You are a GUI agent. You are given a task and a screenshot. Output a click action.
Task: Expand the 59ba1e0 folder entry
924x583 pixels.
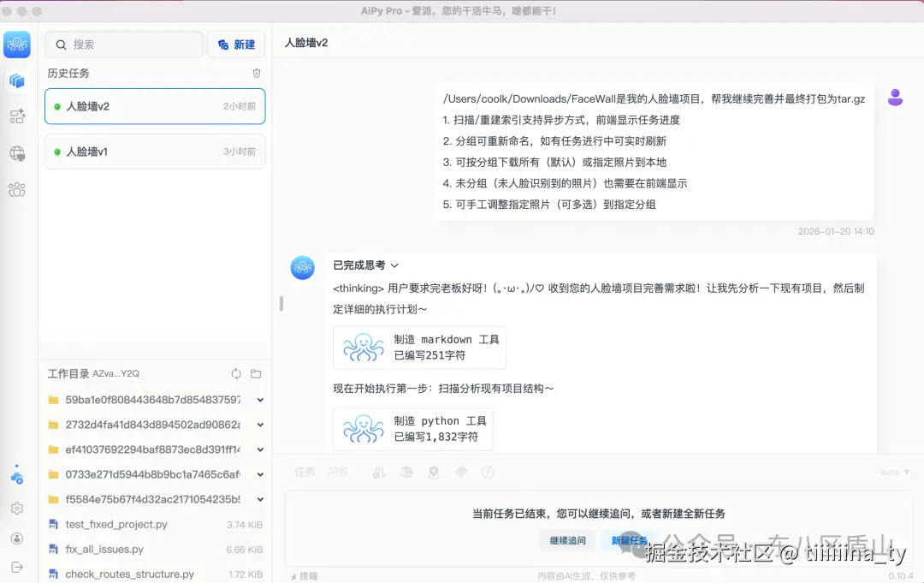click(x=259, y=399)
